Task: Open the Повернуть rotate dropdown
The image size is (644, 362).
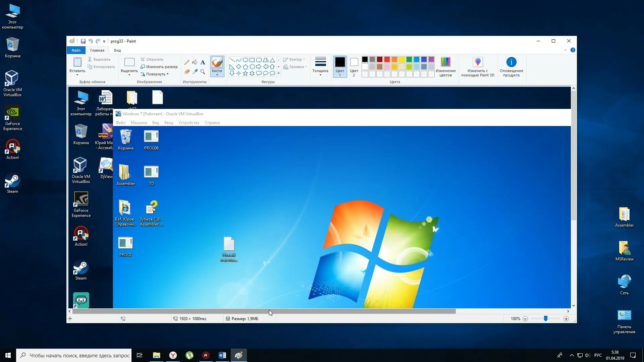Action: click(x=156, y=74)
